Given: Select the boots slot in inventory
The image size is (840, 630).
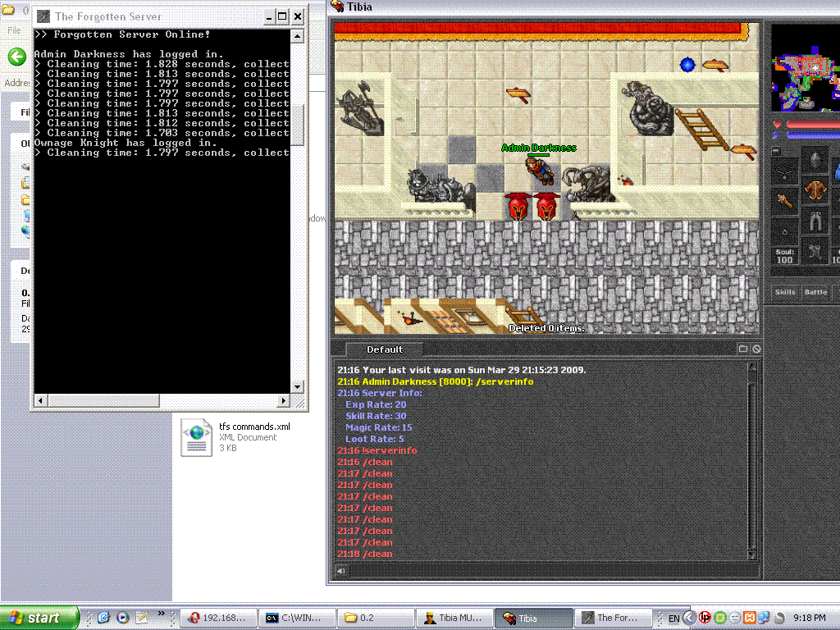Looking at the screenshot, I should pyautogui.click(x=815, y=252).
